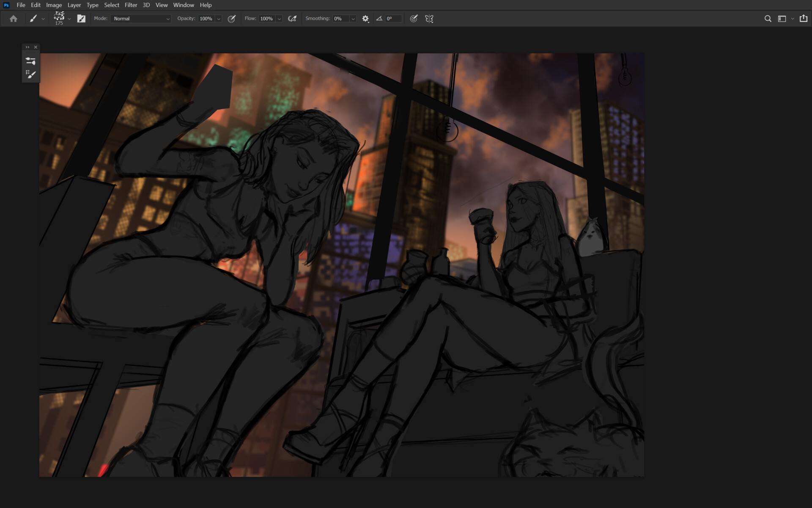
Task: Open the Opacity slider arrow
Action: pos(219,19)
